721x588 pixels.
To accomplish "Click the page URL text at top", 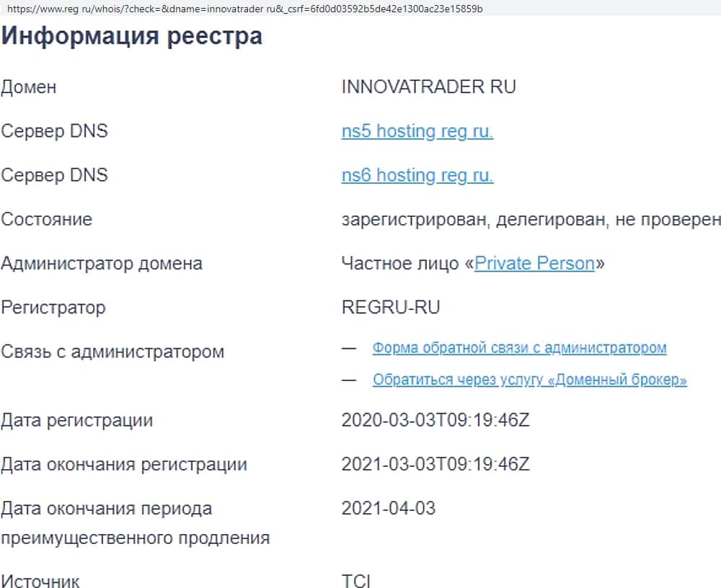I will pos(242,9).
